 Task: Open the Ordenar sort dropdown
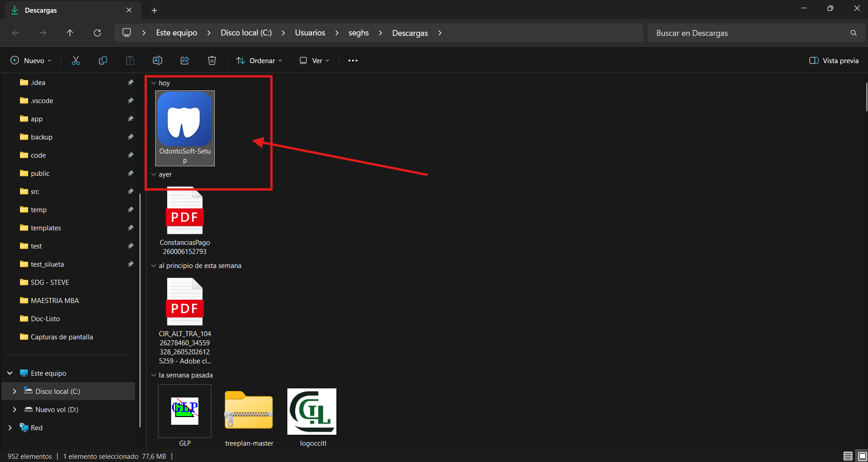pos(259,60)
